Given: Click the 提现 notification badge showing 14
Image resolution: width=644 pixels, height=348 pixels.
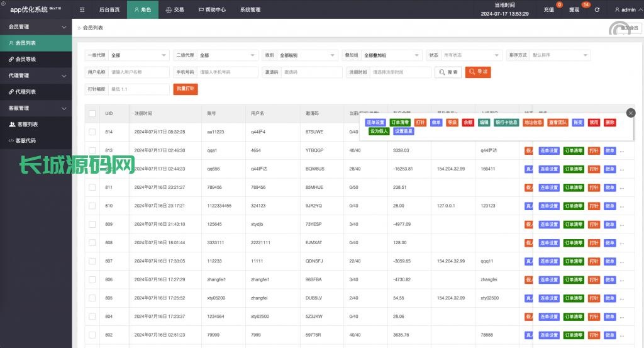Looking at the screenshot, I should pos(586,5).
